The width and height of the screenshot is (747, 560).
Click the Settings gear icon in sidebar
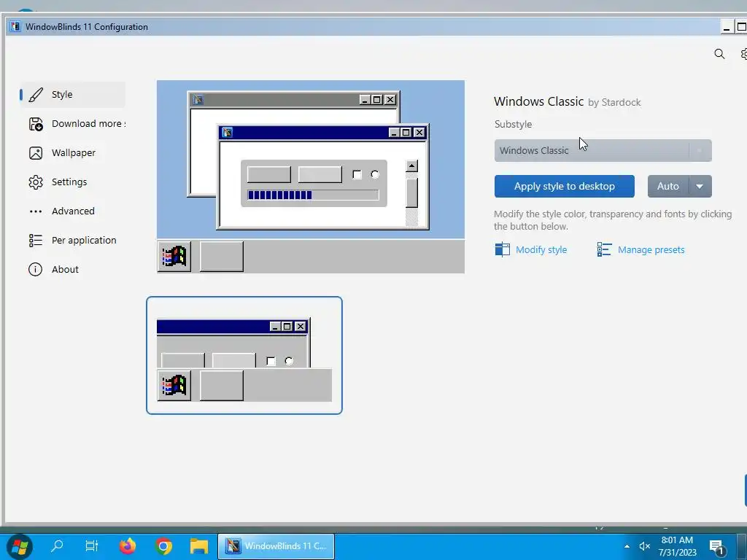tap(36, 182)
